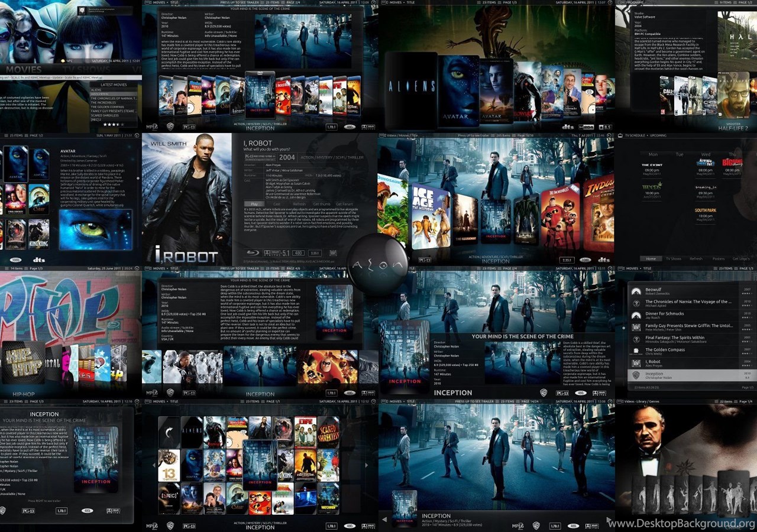Click the 480 resolution flag for I, Robot
757x532 pixels.
point(299,253)
